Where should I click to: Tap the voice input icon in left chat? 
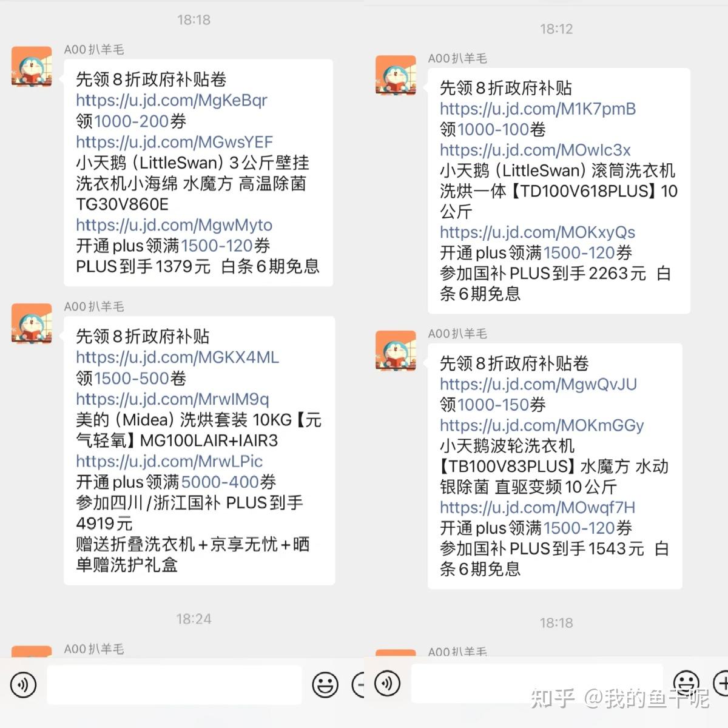pyautogui.click(x=23, y=685)
